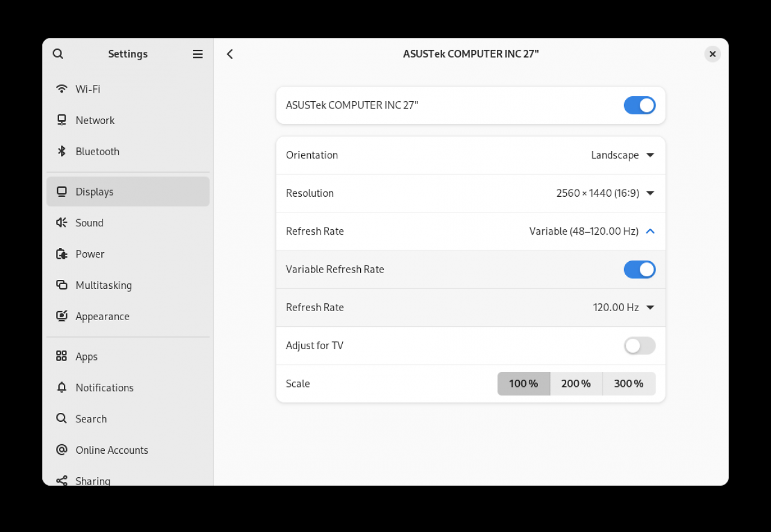The image size is (771, 532).
Task: Open the Notifications settings panel
Action: [x=128, y=388]
